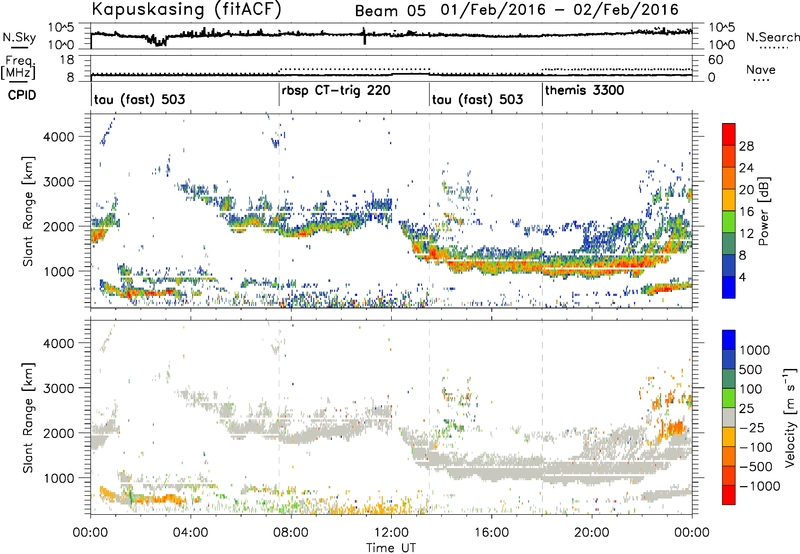This screenshot has height=554, width=800.
Task: Click the "100" tick on velocity colorbar
Action: pos(751,389)
